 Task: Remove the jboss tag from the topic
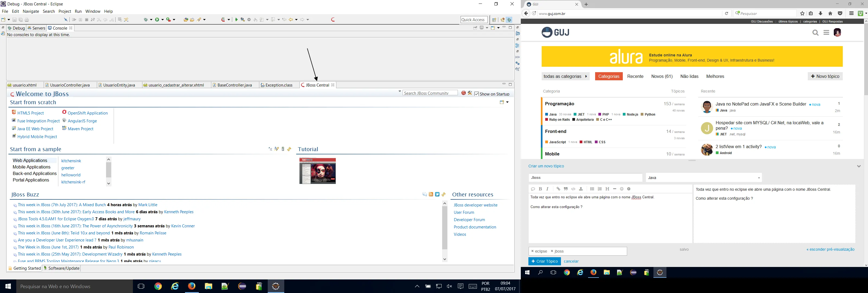pos(552,251)
